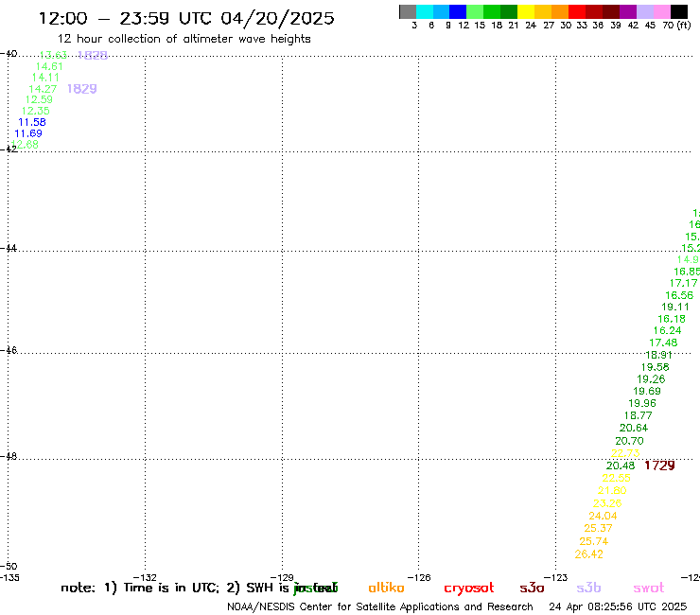
Task: Click the 25.74 wave height value
Action: coord(594,541)
